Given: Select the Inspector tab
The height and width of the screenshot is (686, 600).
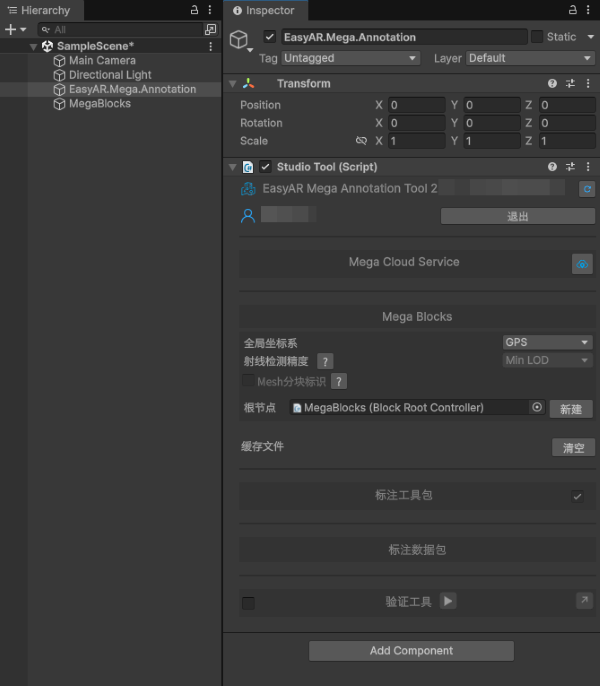Looking at the screenshot, I should tap(264, 10).
